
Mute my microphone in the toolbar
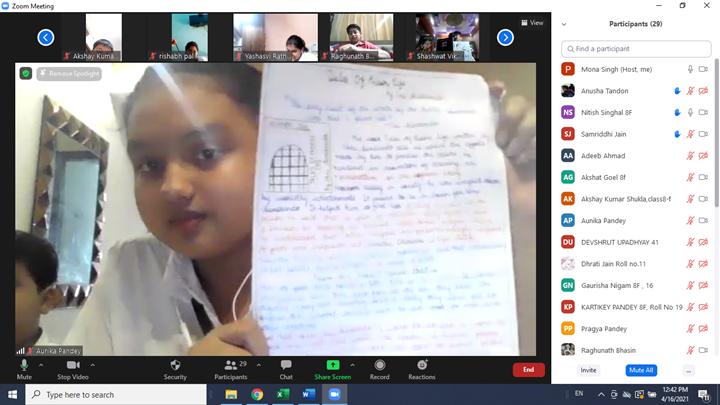[x=24, y=366]
